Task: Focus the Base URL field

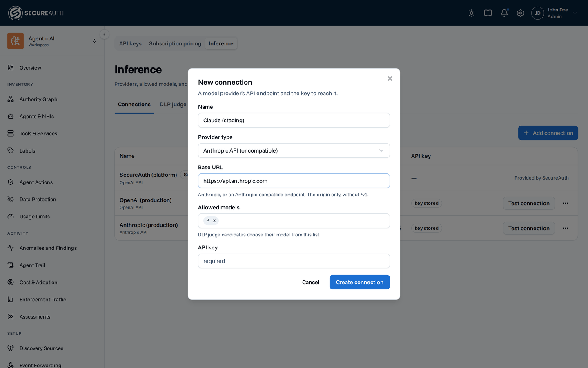Action: point(294,181)
